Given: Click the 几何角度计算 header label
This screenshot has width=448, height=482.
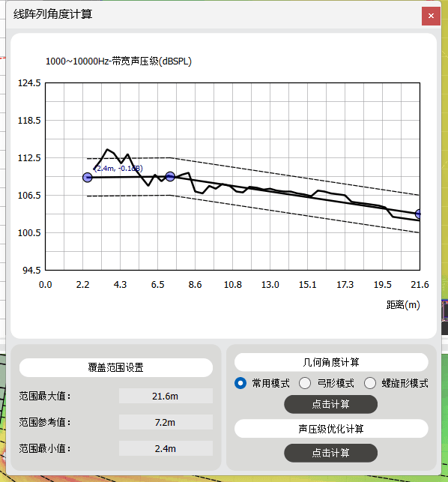Looking at the screenshot, I should click(x=331, y=362).
